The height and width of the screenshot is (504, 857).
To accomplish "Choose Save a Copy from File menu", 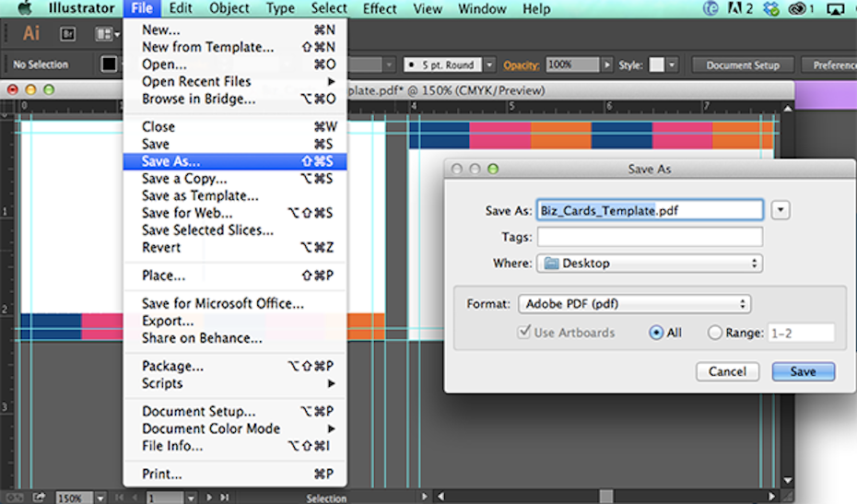I will (x=184, y=179).
